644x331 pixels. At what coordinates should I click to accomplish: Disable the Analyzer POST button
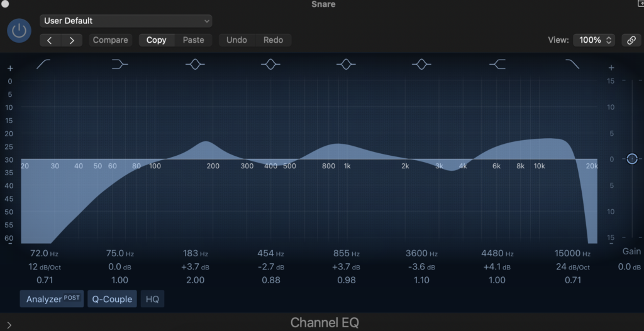53,299
